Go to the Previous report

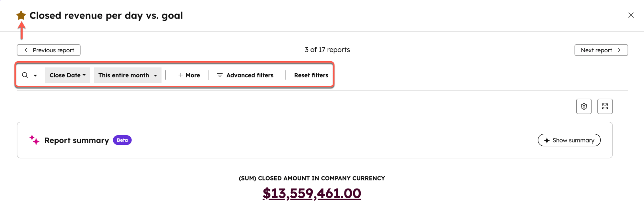coord(48,50)
